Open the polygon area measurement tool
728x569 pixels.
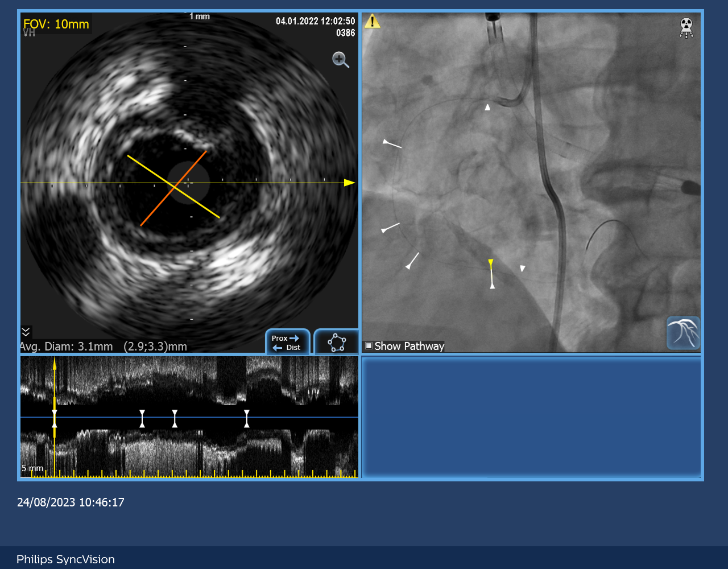337,342
